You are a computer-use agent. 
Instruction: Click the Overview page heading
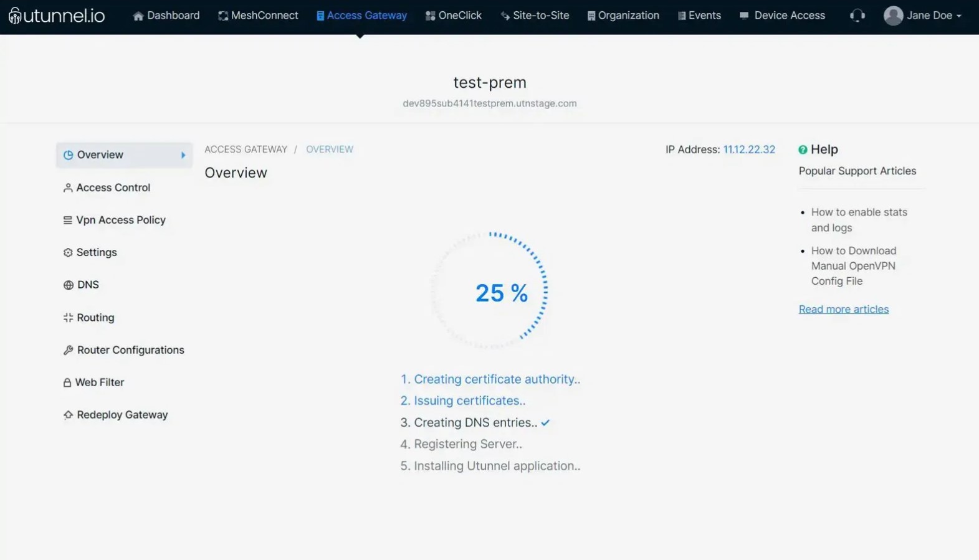click(x=236, y=173)
